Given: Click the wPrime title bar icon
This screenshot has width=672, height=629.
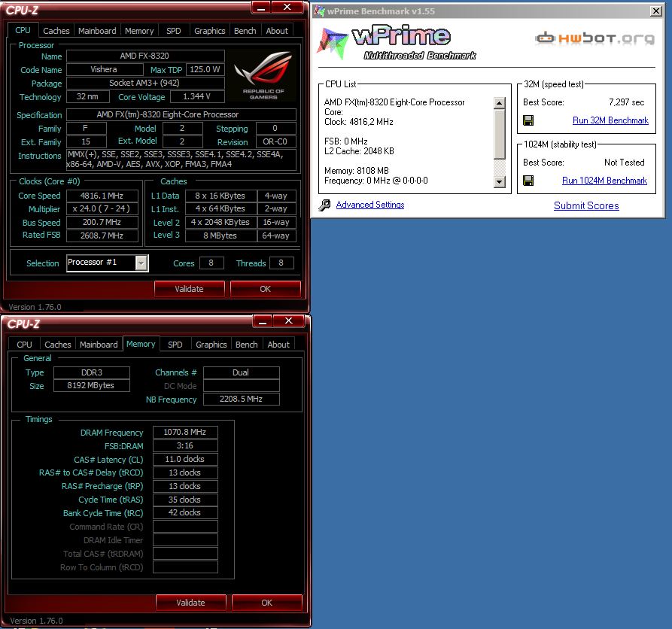Looking at the screenshot, I should 320,11.
